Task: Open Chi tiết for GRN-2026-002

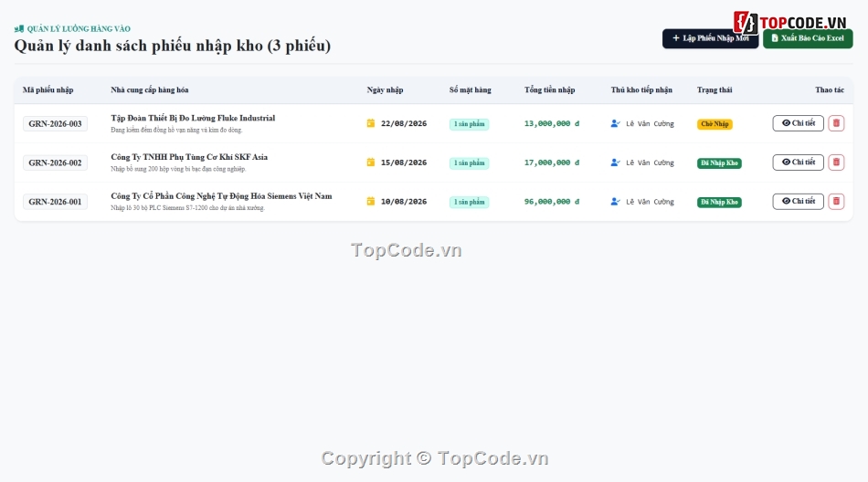Action: [798, 162]
